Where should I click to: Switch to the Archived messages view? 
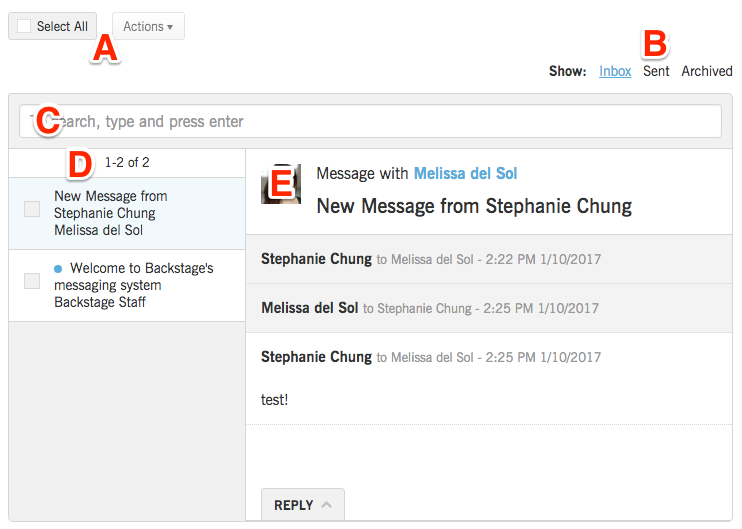click(707, 71)
